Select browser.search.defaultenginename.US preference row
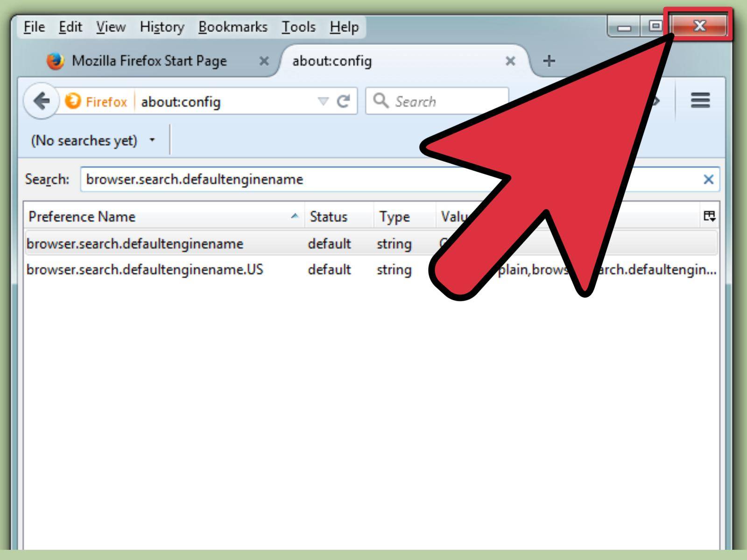This screenshot has height=560, width=747. coord(371,270)
